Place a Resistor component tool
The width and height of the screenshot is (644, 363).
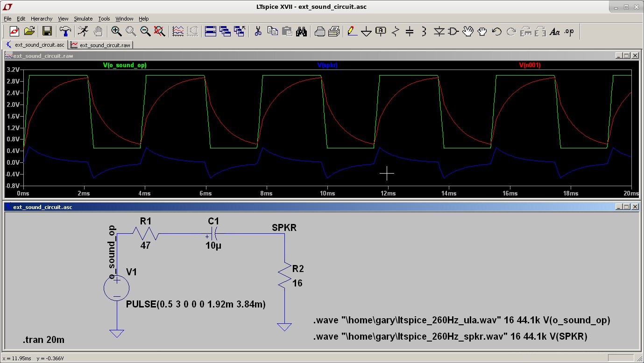[396, 31]
